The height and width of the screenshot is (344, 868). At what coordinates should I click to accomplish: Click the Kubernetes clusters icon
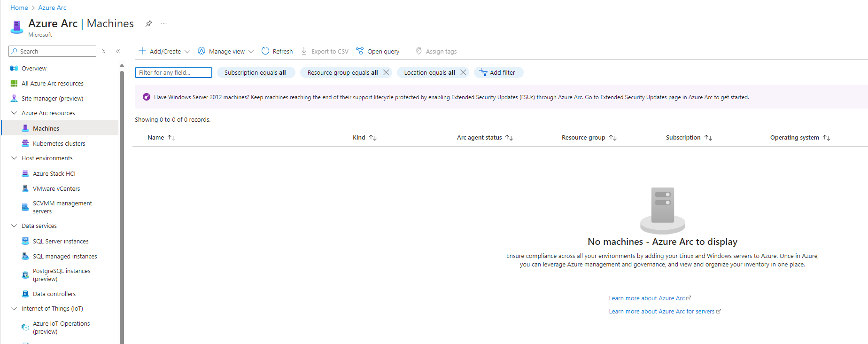[25, 143]
